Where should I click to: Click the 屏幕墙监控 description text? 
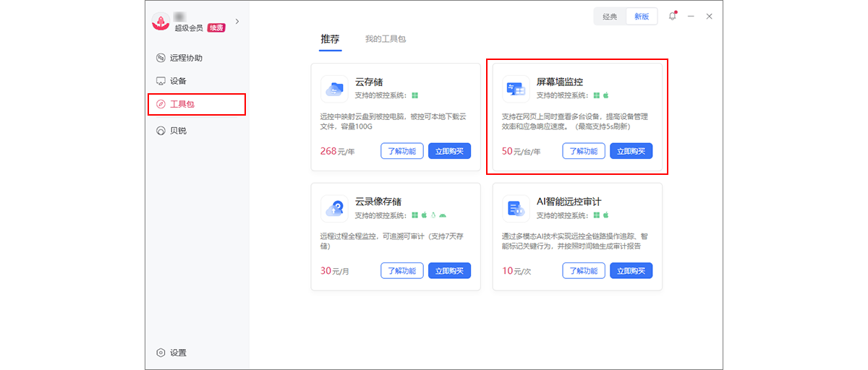tap(575, 121)
